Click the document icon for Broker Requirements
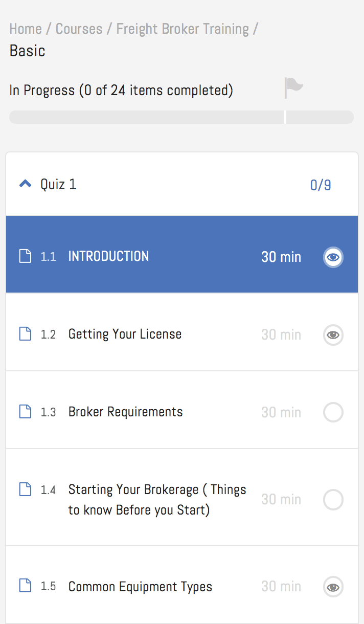The image size is (364, 624). 25,412
